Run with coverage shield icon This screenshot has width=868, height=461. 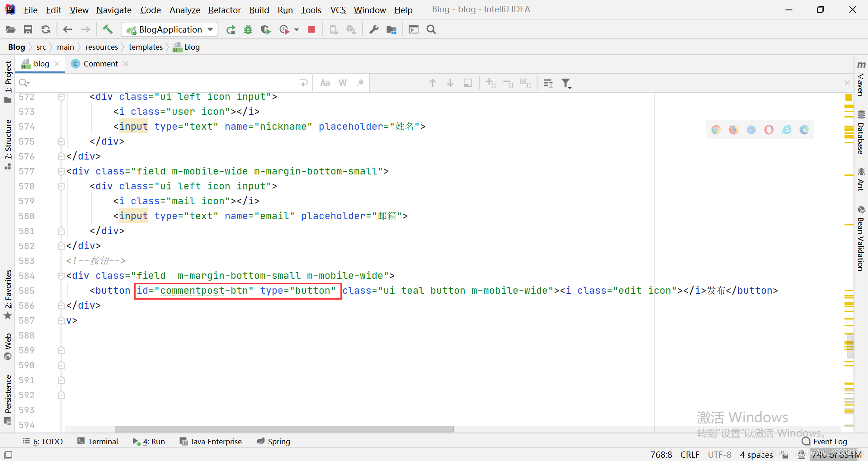(x=266, y=30)
